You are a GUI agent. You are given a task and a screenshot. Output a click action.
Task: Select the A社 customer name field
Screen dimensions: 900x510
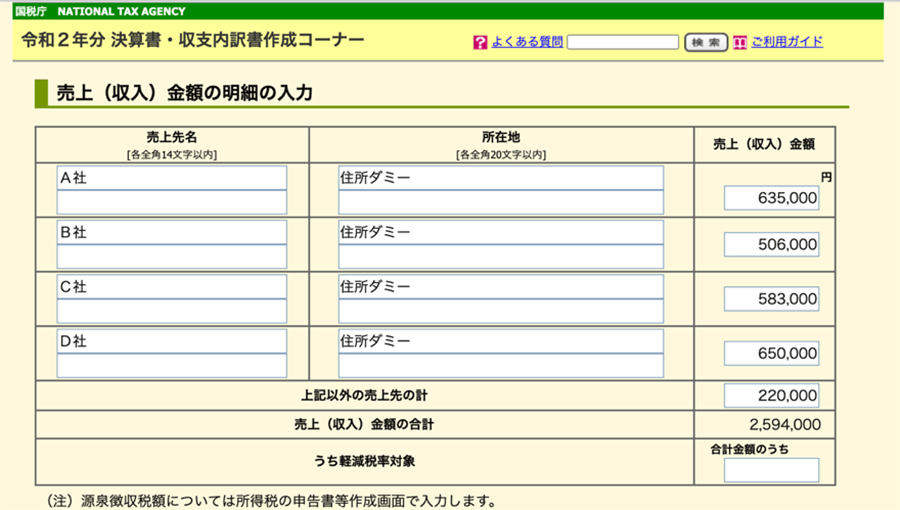[x=172, y=178]
